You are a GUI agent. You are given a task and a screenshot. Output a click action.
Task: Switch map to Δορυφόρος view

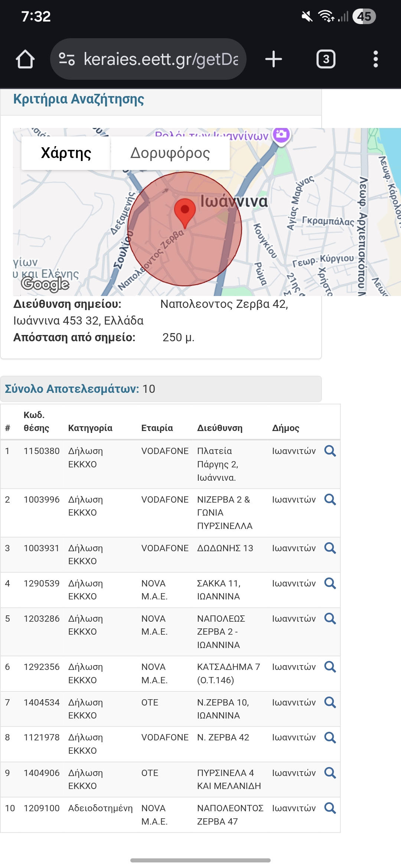tap(170, 153)
